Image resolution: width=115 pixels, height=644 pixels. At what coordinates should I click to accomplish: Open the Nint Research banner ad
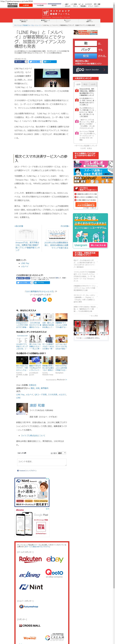pos(32,492)
